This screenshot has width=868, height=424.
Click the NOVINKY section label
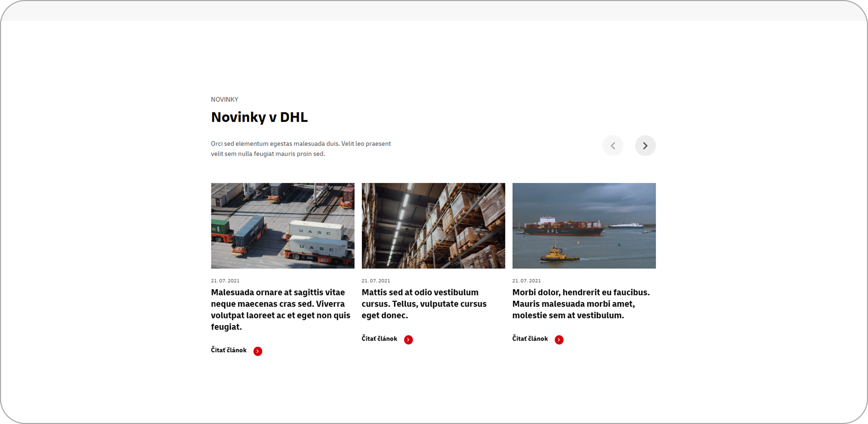224,99
